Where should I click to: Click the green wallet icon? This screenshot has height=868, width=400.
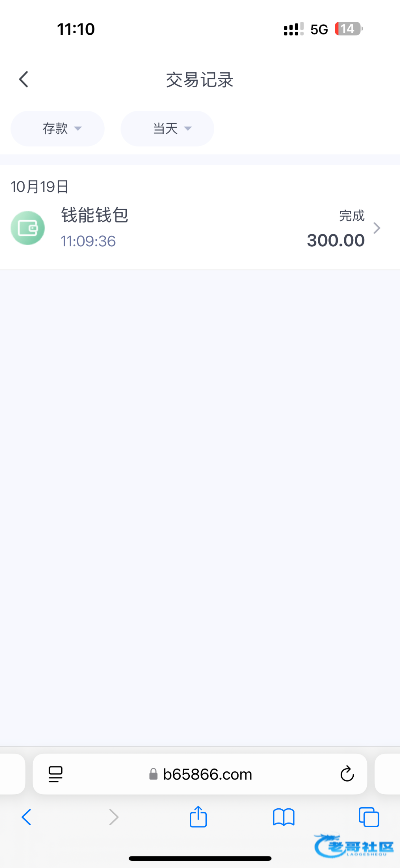pos(28,228)
